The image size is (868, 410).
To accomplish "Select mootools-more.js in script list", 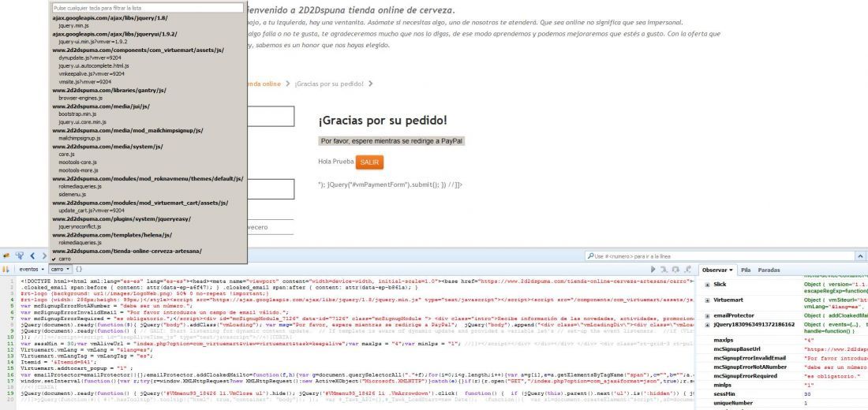I will (78, 170).
